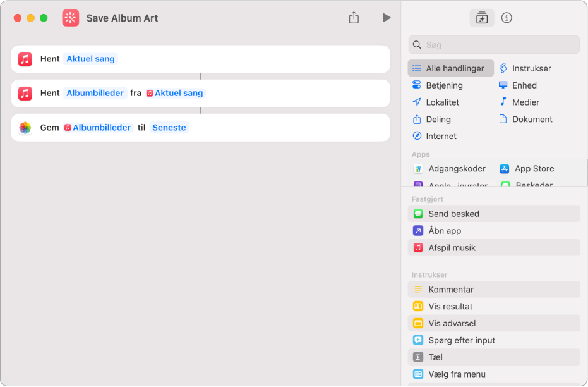Select the Alle handlinger category
Image resolution: width=588 pixels, height=387 pixels.
[450, 68]
